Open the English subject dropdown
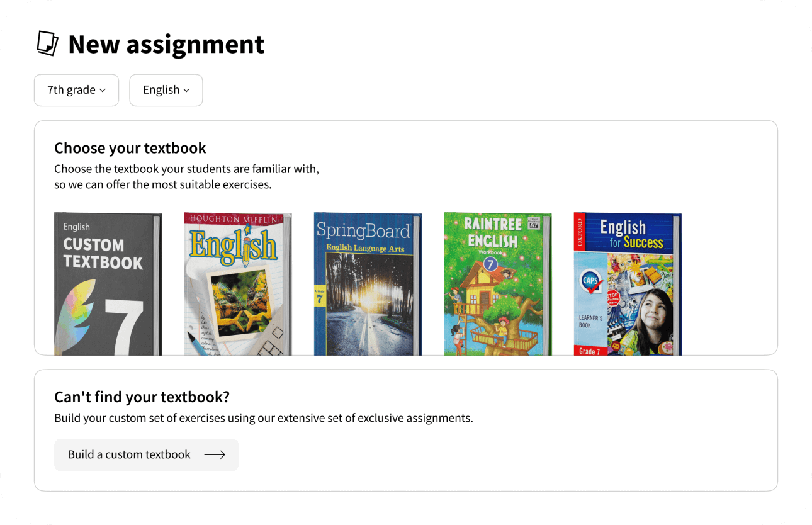 tap(166, 90)
